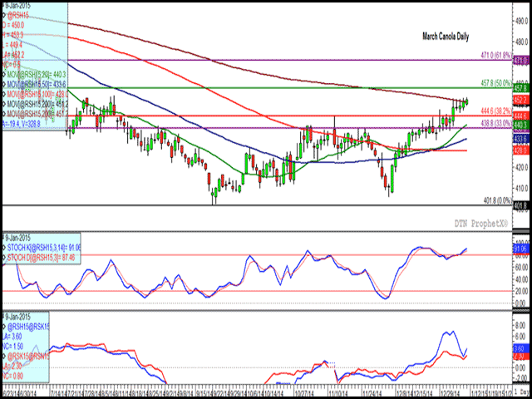Click the red 452.2 last-price axis tag
The width and height of the screenshot is (532, 399).
tap(521, 100)
